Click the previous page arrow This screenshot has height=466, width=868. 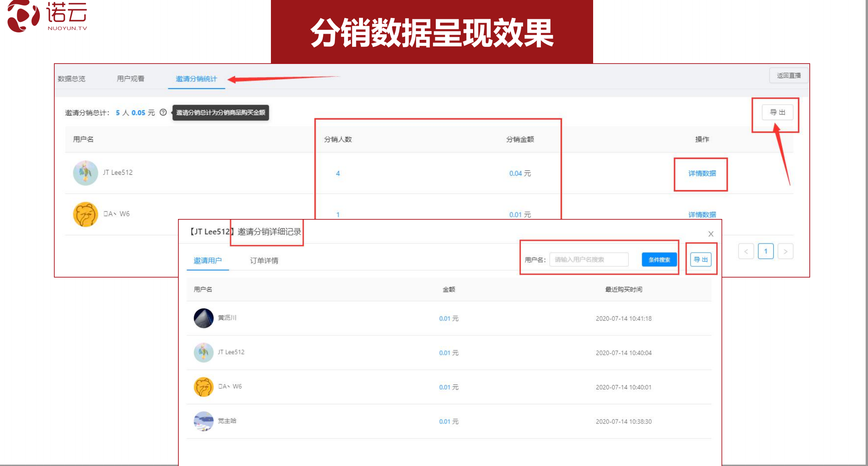click(746, 251)
